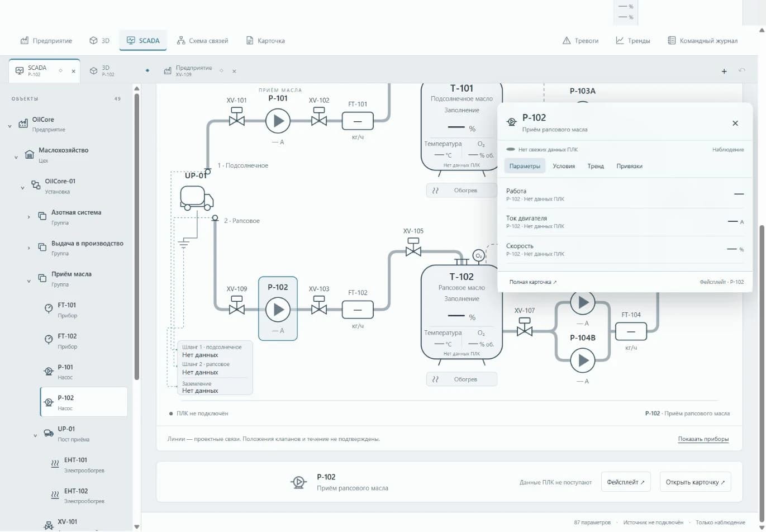Screen dimensions: 766x532
Task: Open the Полная карточка link
Action: 533,282
